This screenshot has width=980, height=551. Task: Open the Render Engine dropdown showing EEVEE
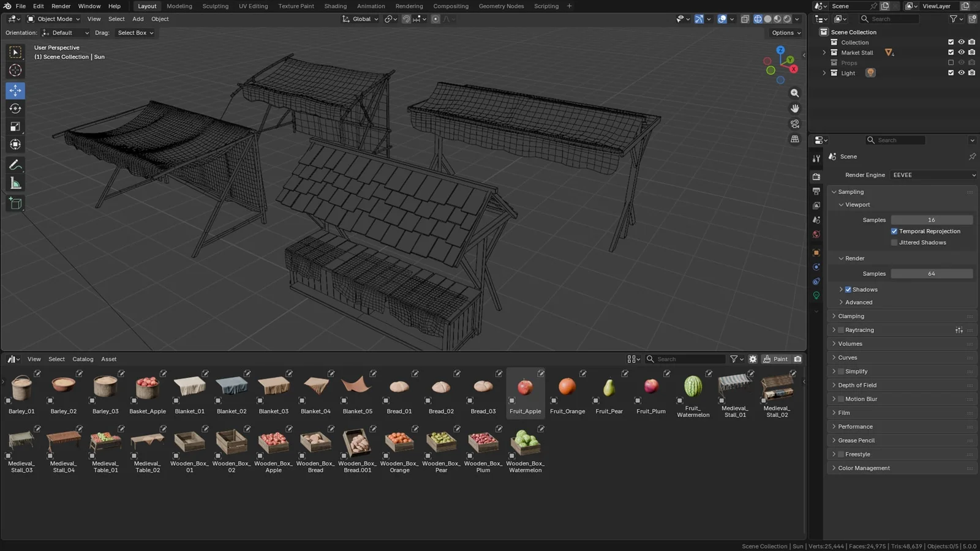(x=932, y=174)
